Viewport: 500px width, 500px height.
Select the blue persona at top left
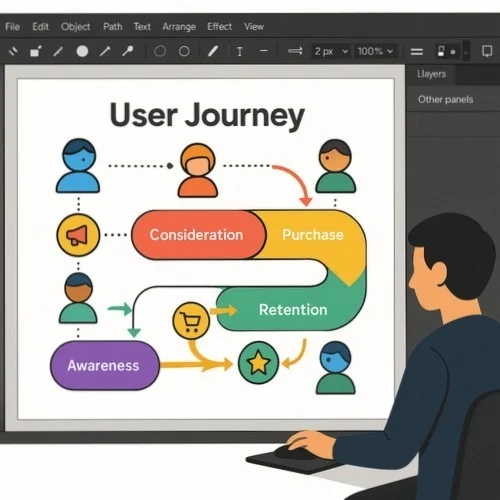point(78,166)
